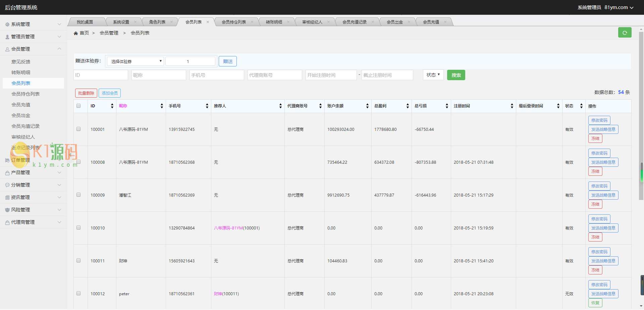Image resolution: width=644 pixels, height=310 pixels.
Task: Close the 会员充值记录 tab
Action: (x=373, y=22)
